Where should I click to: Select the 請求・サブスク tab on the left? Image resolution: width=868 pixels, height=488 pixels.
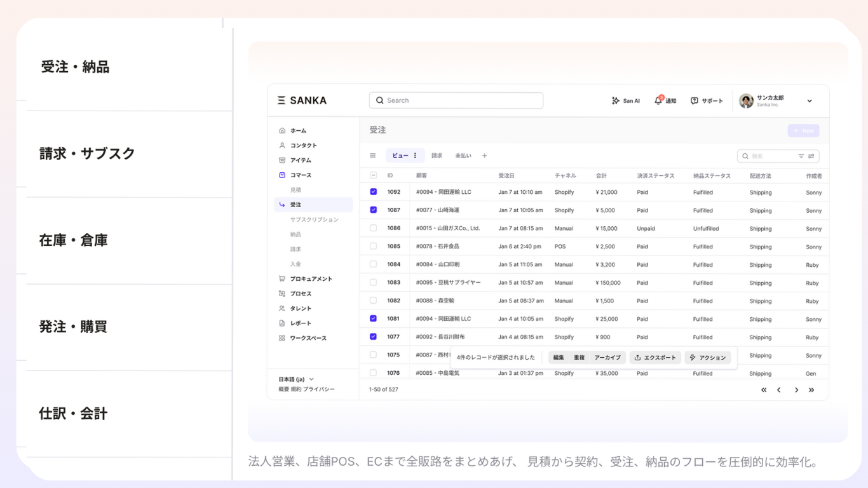click(x=87, y=154)
